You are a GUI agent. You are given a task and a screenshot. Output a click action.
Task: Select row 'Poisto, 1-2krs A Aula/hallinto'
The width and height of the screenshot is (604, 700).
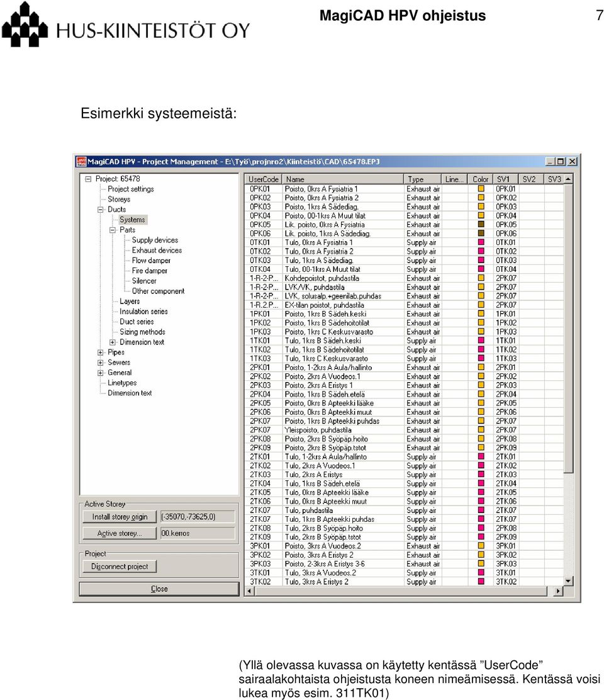[404, 368]
